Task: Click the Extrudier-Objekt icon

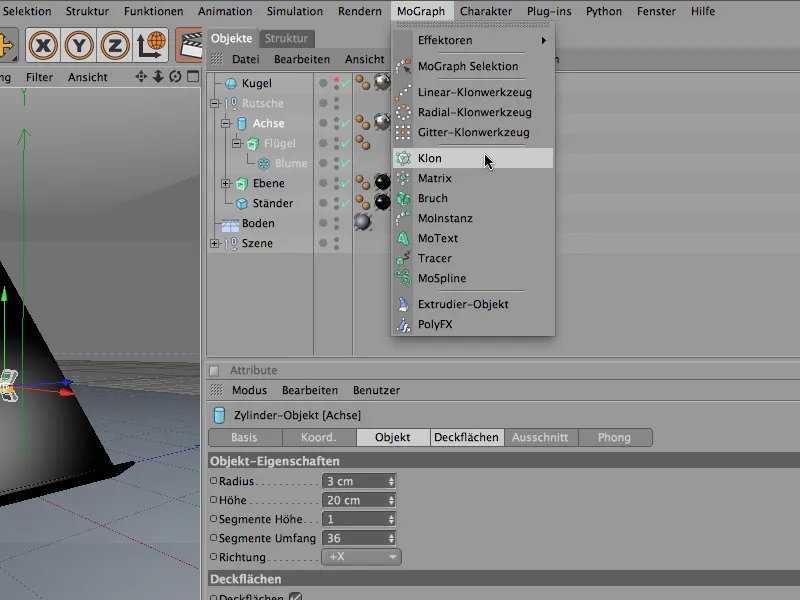Action: pyautogui.click(x=402, y=304)
